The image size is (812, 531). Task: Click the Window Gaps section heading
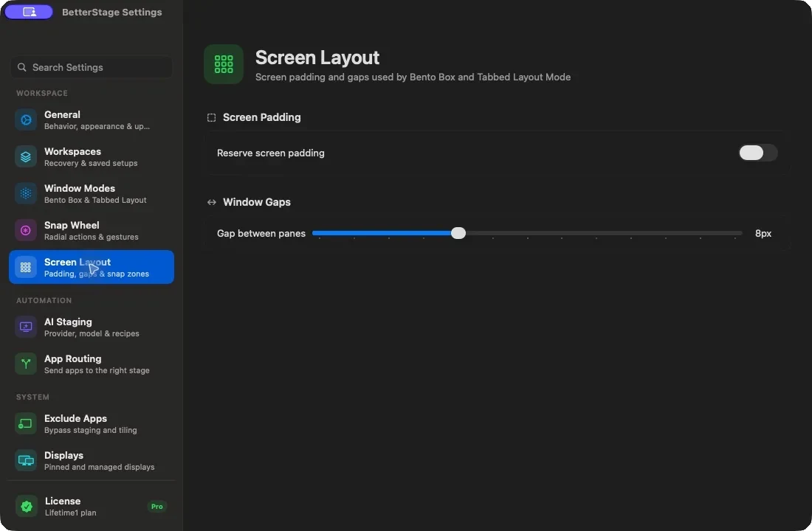256,202
